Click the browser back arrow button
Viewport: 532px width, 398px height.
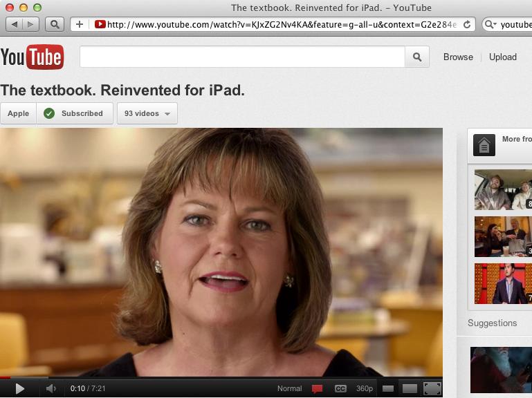pyautogui.click(x=15, y=24)
